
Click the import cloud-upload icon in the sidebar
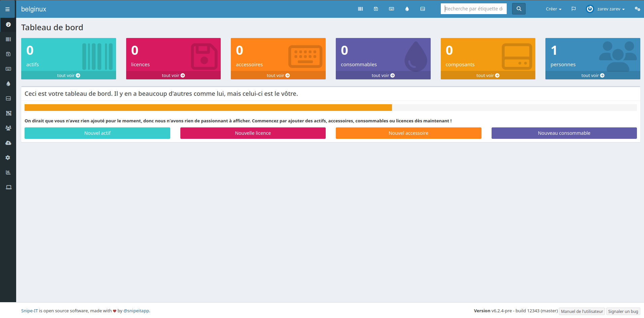click(8, 143)
